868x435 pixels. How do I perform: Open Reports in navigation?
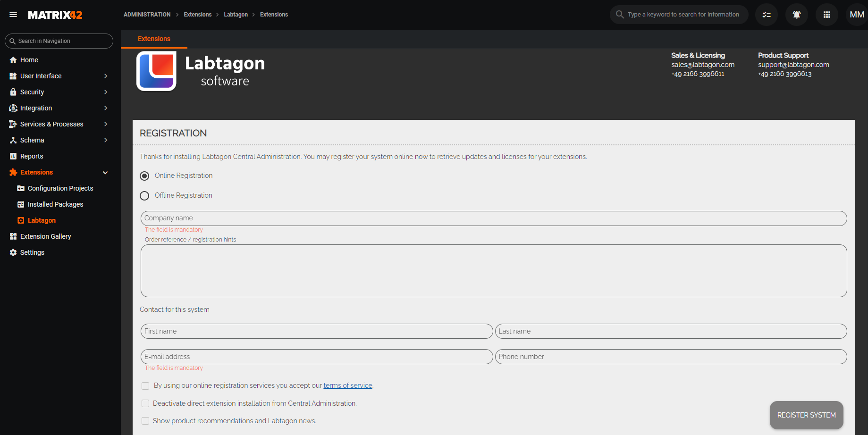tap(32, 156)
